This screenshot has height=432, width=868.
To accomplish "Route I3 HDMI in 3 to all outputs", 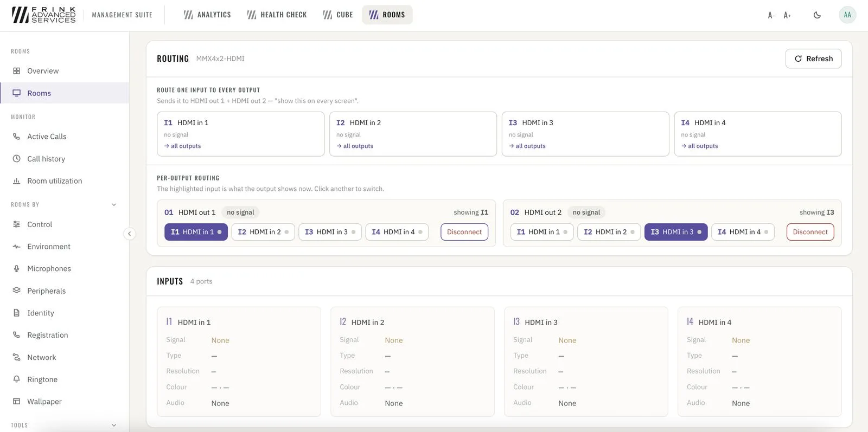I will tap(585, 134).
